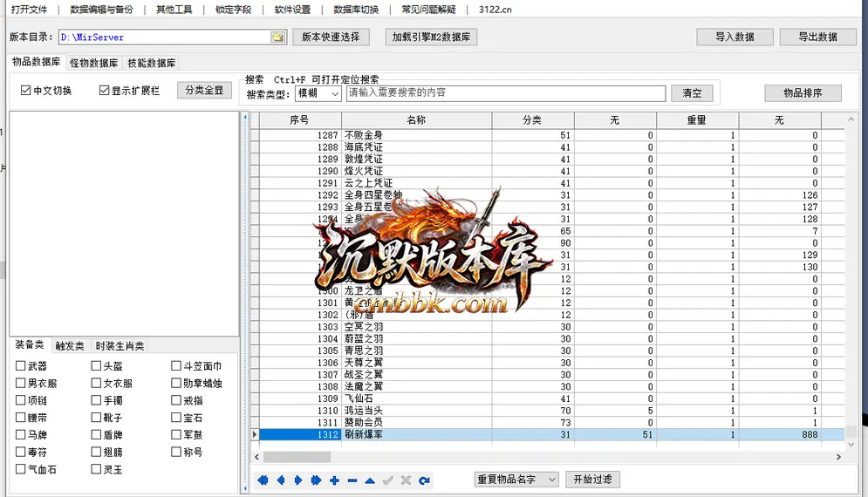Screen dimensions: 868x497
Task: Open 数据库切换 menu
Action: 357,10
